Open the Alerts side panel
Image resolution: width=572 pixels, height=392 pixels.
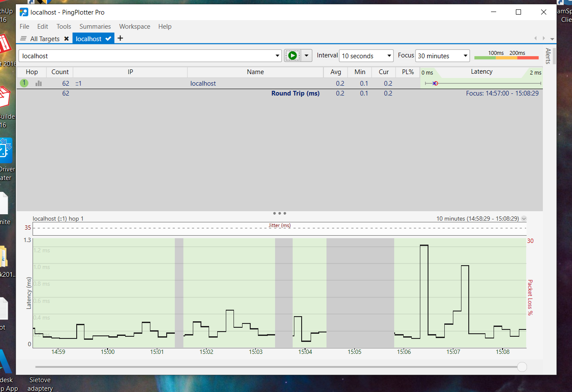pos(548,56)
